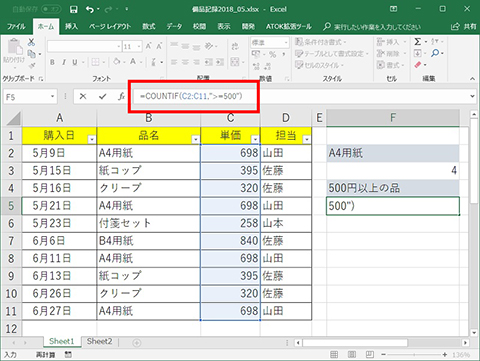Click the Borders icon
This screenshot has height=361, width=480.
(95, 62)
